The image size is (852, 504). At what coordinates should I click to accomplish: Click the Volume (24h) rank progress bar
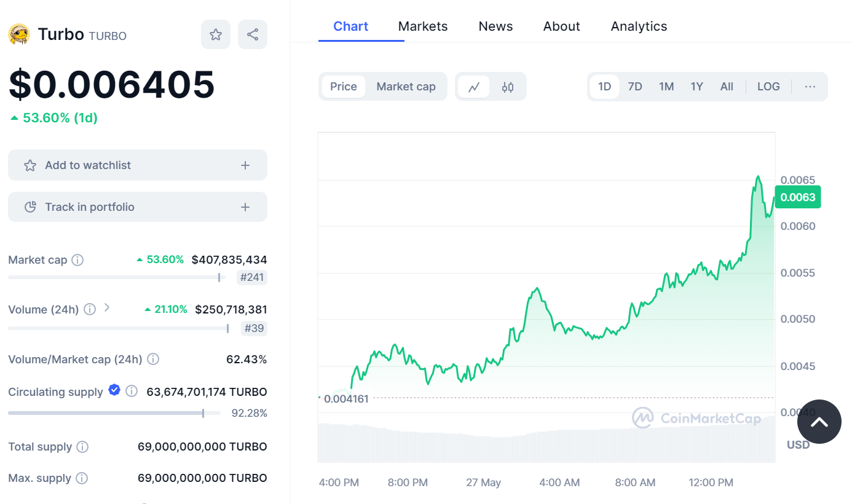[x=119, y=328]
